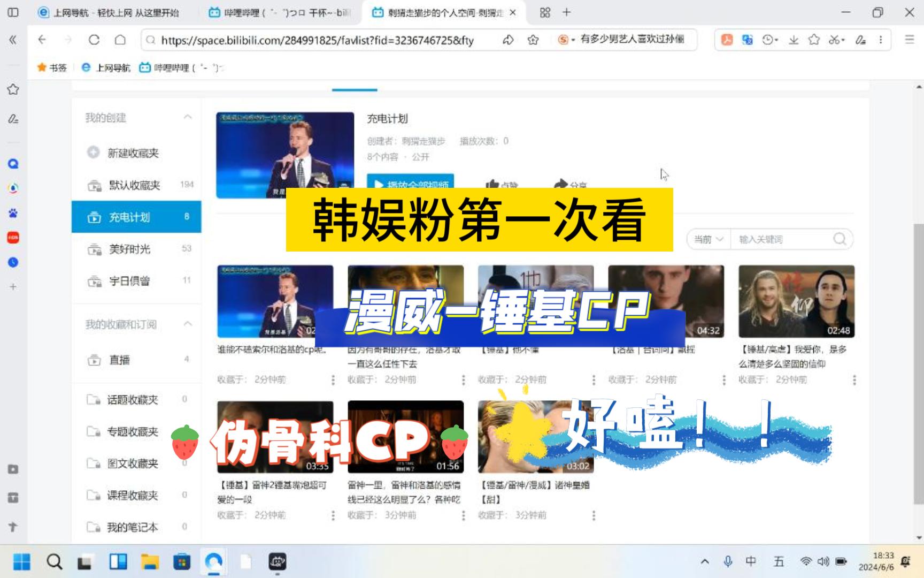Select 默认收藏夹 folder in sidebar
Screen dimensions: 924x578
[x=136, y=185]
